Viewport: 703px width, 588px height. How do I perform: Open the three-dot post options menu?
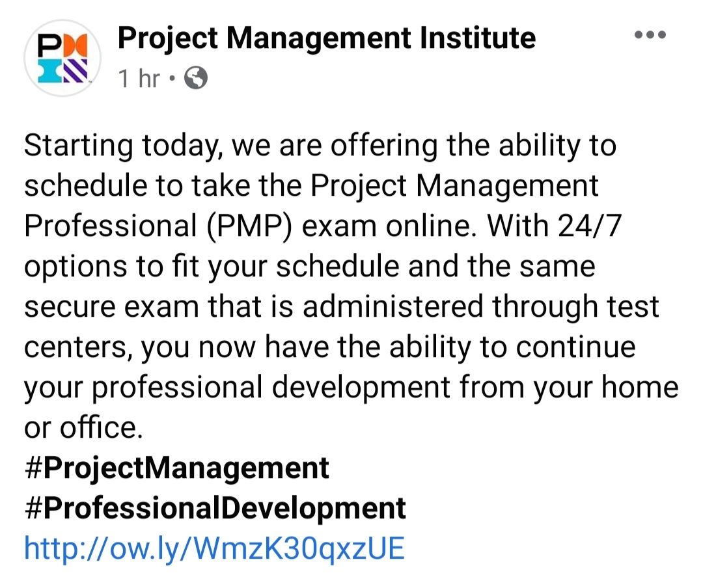(x=650, y=34)
